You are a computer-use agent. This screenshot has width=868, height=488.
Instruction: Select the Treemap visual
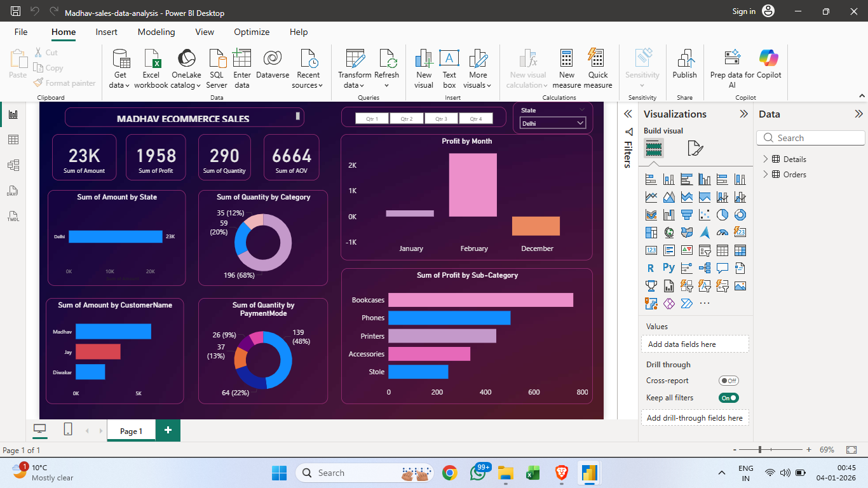point(651,233)
